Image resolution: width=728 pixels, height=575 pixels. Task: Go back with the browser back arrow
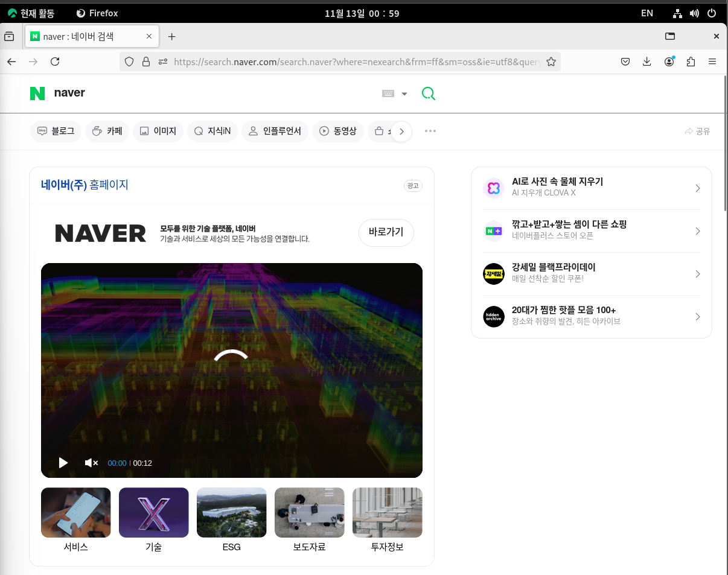[x=11, y=62]
